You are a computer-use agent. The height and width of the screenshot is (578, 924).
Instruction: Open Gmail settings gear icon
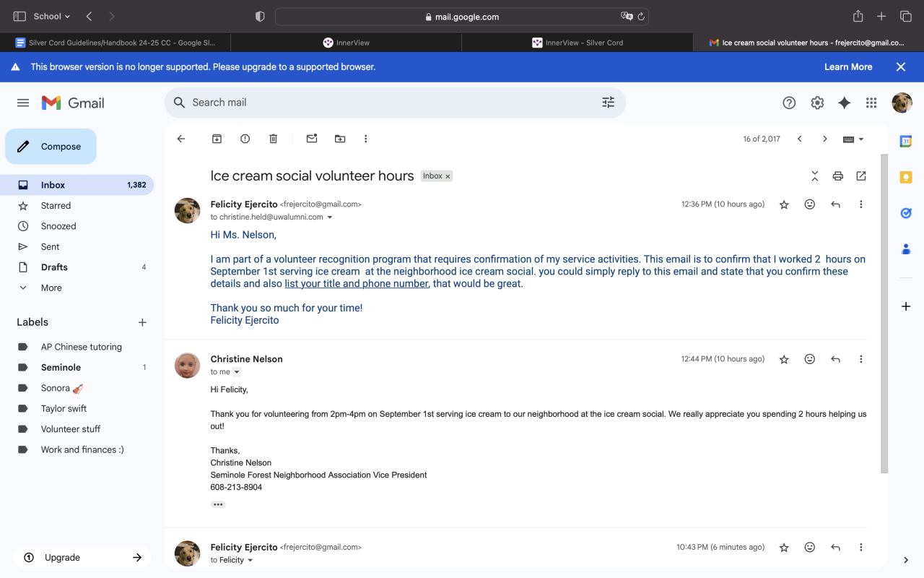pos(817,103)
